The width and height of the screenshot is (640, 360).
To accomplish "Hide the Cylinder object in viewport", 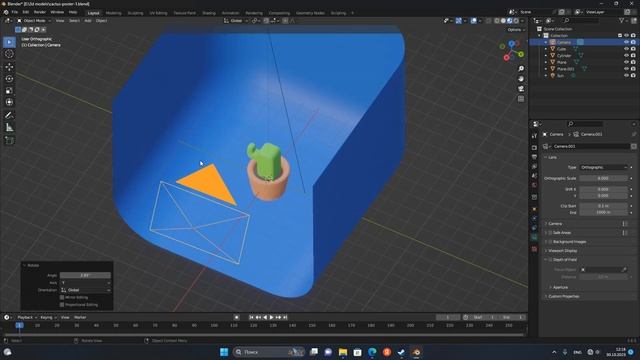I will 626,56.
